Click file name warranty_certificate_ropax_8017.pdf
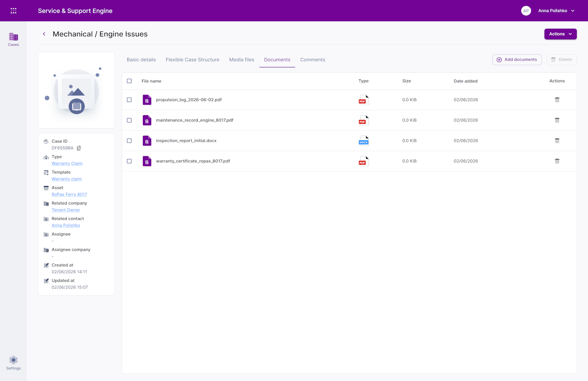The image size is (588, 381). tap(193, 161)
